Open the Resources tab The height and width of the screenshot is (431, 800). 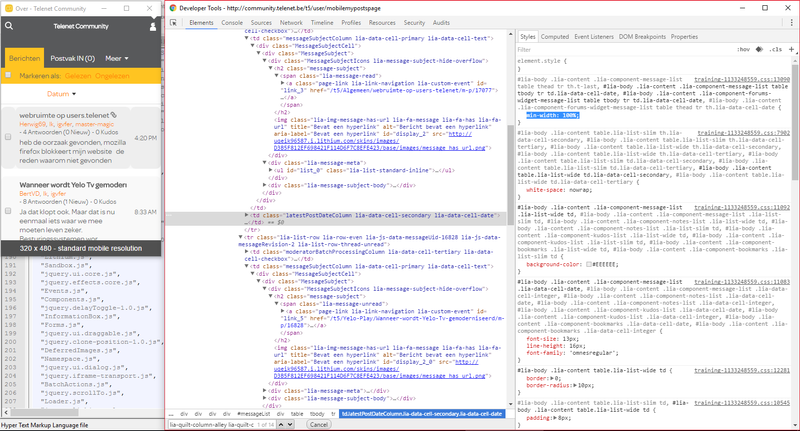click(x=382, y=22)
